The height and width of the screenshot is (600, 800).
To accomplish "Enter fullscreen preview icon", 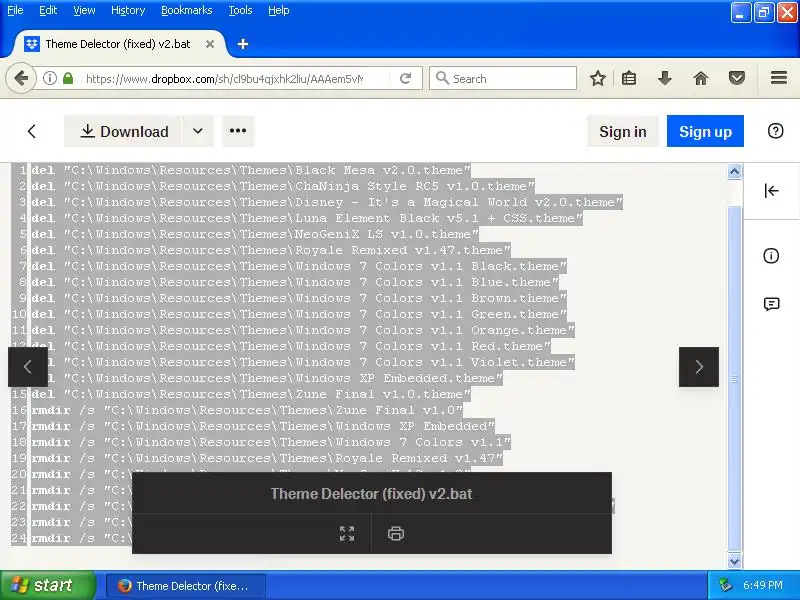I will [x=347, y=534].
